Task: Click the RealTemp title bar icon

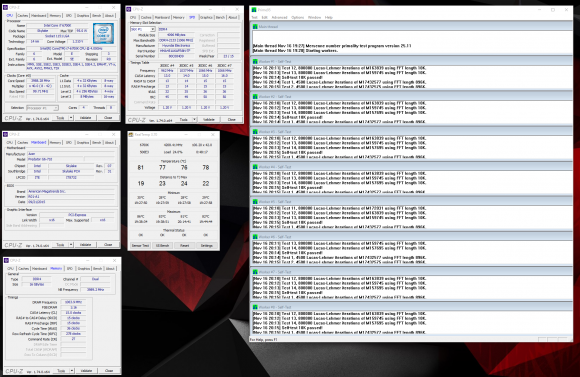Action: pyautogui.click(x=131, y=135)
